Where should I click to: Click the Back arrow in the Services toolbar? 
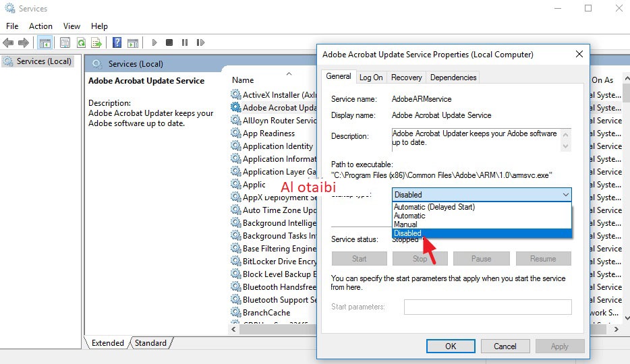[x=8, y=42]
